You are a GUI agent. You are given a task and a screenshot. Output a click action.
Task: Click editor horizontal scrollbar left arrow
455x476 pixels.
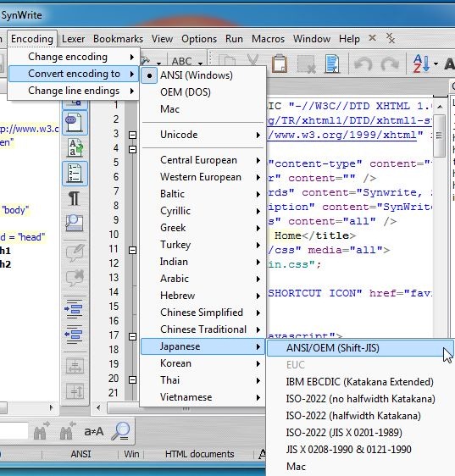pos(98,407)
